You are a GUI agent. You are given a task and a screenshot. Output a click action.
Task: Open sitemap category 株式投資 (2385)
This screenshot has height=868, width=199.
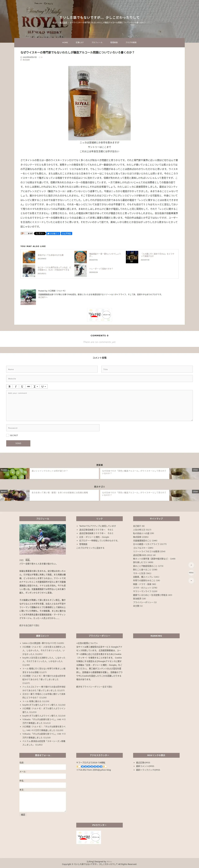140,537
